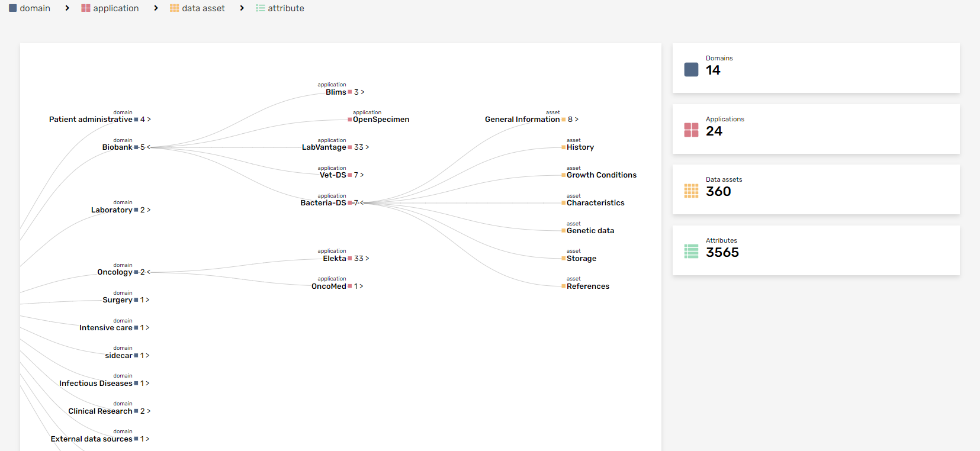Screen dimensions: 980x451
Task: Click the blue domain square in the breadcrumb
Action: coord(13,8)
